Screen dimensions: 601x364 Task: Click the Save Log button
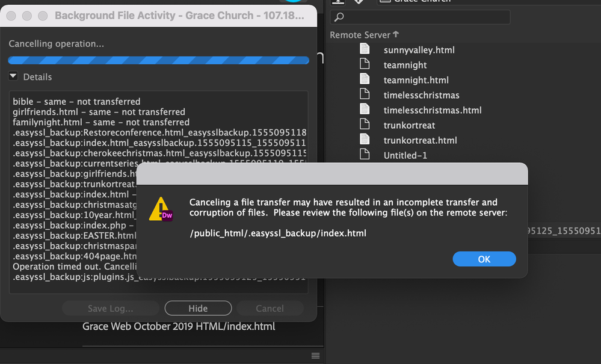pos(110,307)
